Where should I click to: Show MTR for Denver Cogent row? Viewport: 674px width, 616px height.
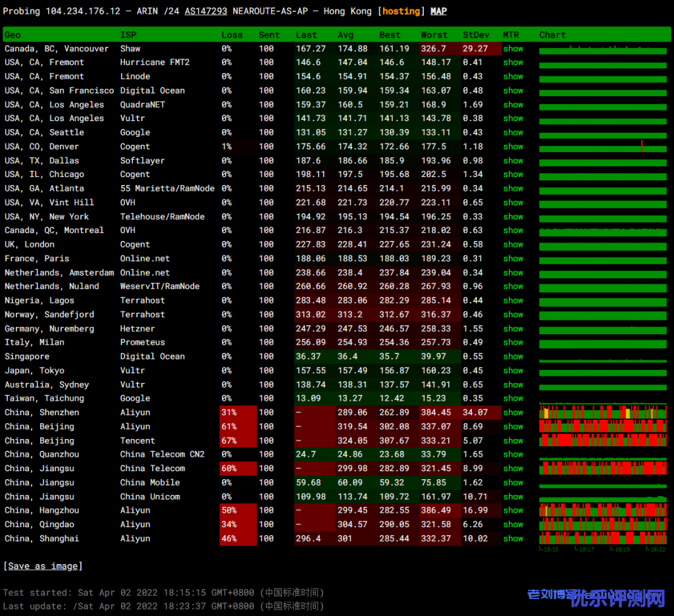(513, 147)
